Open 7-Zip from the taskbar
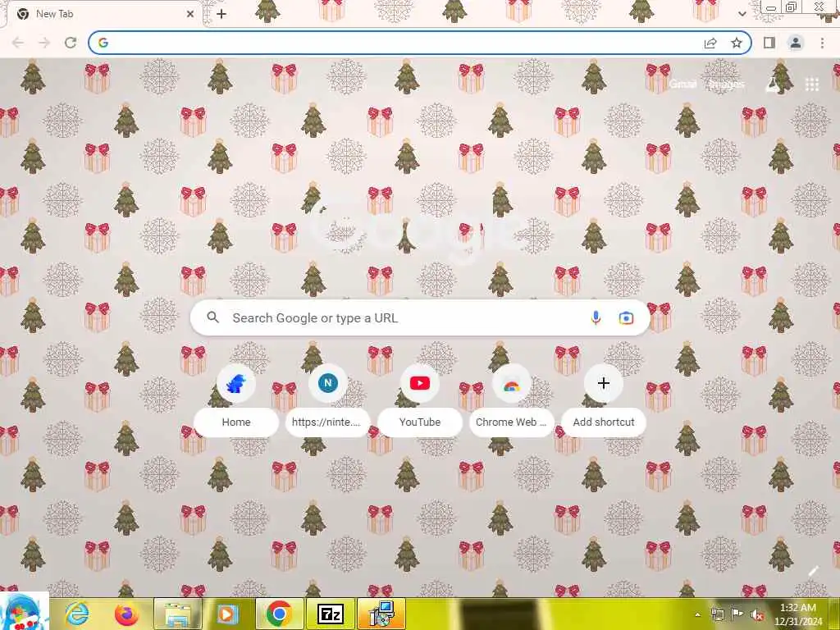The height and width of the screenshot is (630, 840). coord(330,614)
